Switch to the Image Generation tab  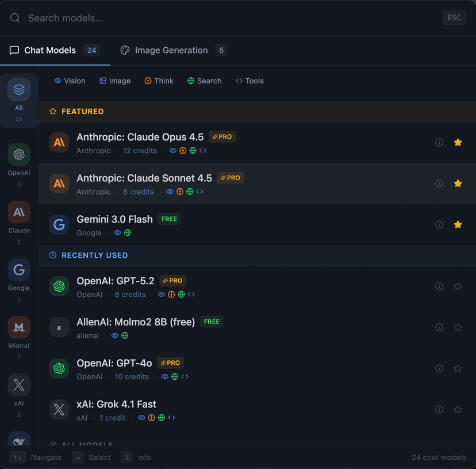171,50
